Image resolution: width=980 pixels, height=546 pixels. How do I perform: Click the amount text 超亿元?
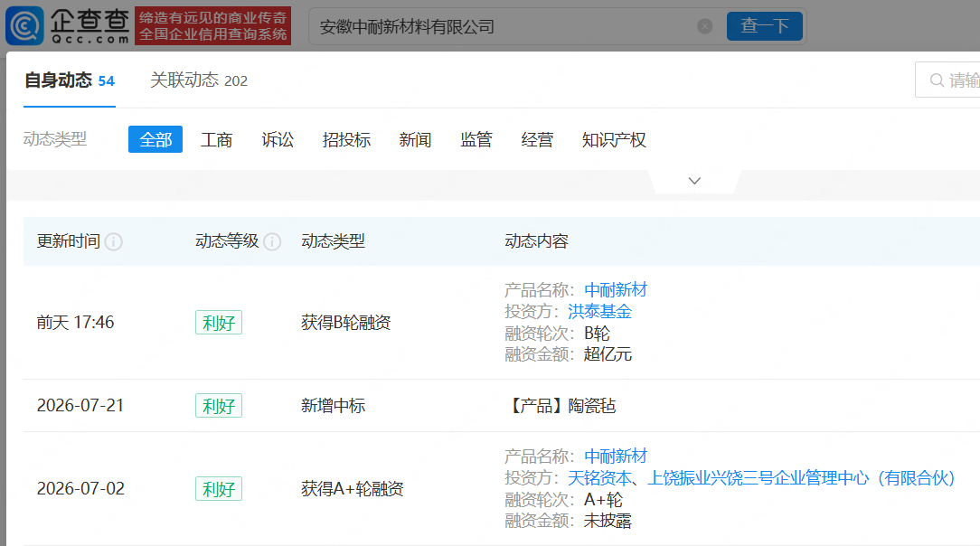coord(608,354)
